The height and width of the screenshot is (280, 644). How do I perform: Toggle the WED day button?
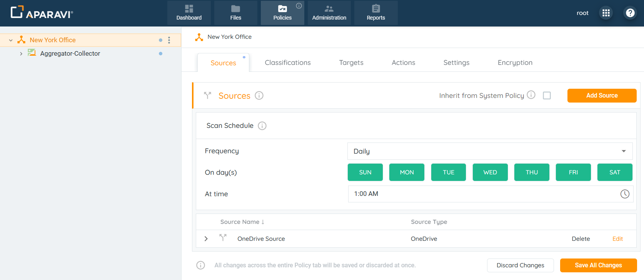[490, 172]
